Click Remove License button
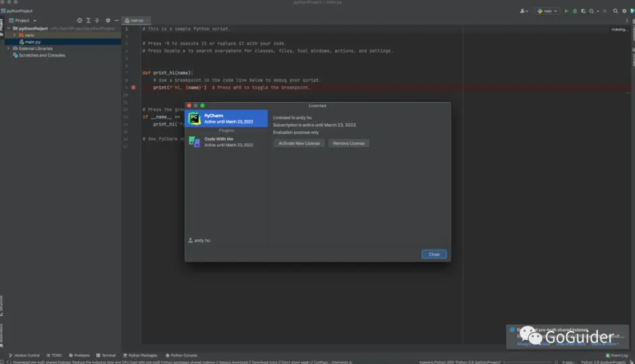Screen dimensions: 635x364 click(x=349, y=144)
